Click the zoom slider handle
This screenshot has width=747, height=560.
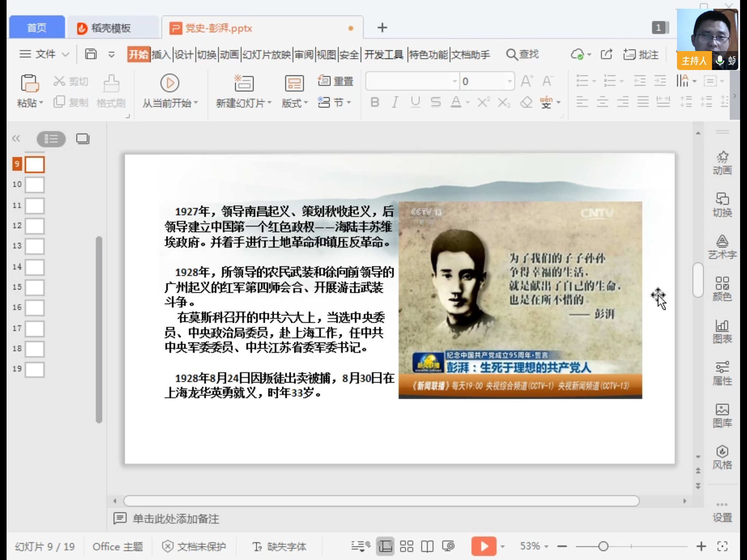pyautogui.click(x=603, y=546)
